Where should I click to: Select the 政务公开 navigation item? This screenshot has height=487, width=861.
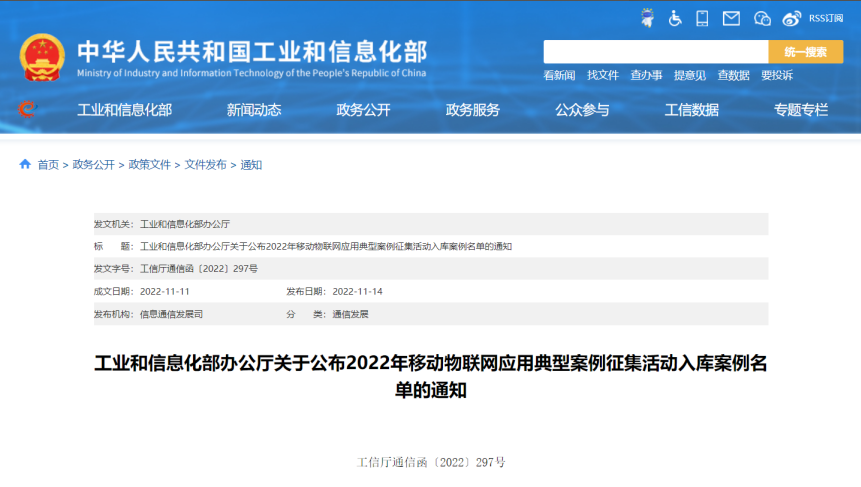363,110
